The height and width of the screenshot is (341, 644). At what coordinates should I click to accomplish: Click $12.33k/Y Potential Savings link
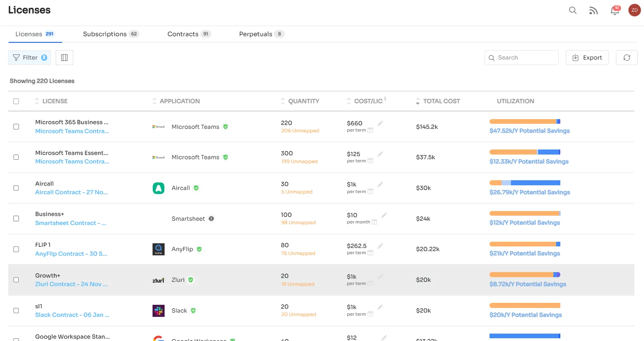(529, 162)
